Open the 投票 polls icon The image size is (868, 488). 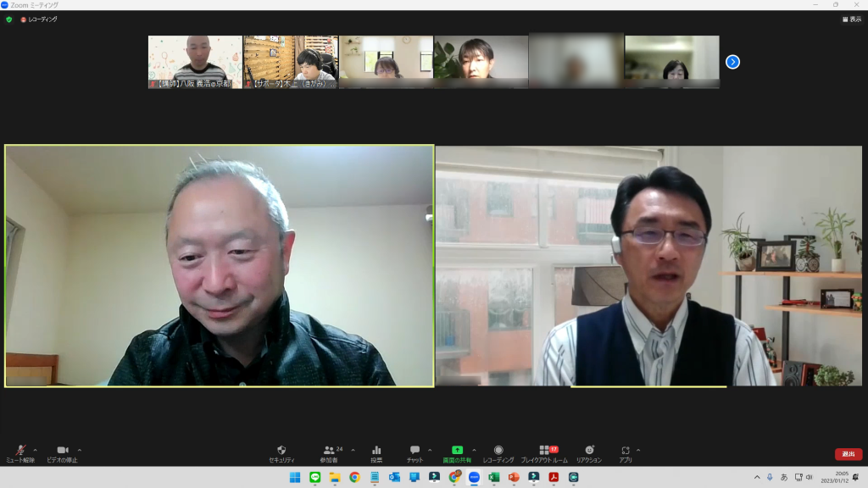click(x=376, y=452)
